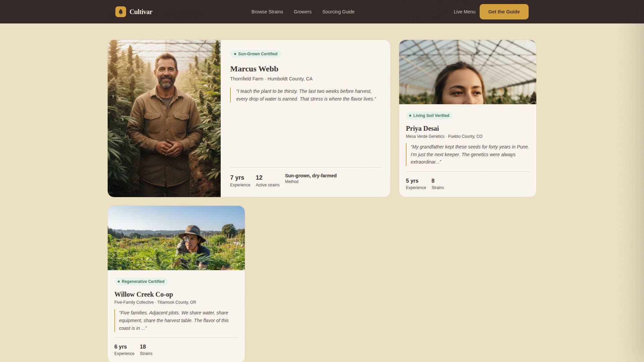Open Willow Creek Co-op field photo
This screenshot has width=644, height=362.
click(176, 238)
